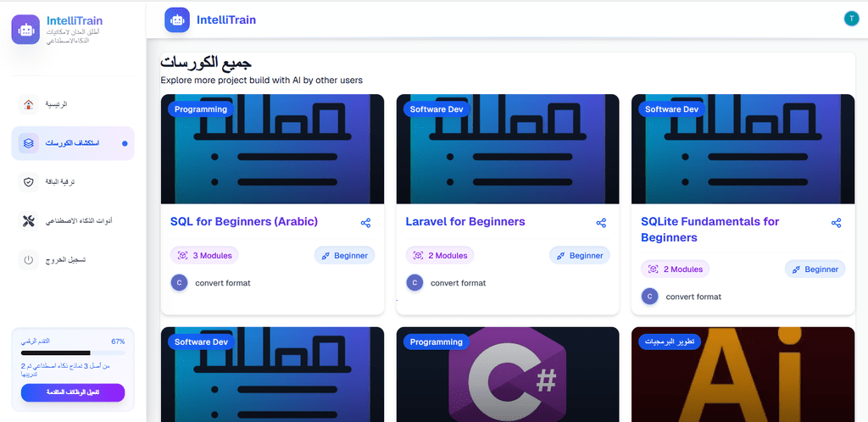Click 2 Modules badge on SQLite course
Viewport: 868px width, 422px height.
pyautogui.click(x=676, y=269)
